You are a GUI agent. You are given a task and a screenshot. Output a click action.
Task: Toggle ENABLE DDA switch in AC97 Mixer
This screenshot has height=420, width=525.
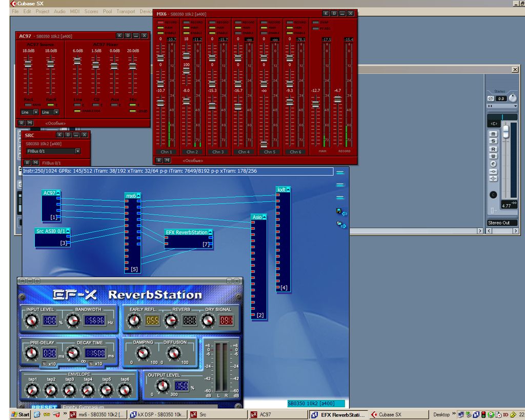(x=77, y=111)
